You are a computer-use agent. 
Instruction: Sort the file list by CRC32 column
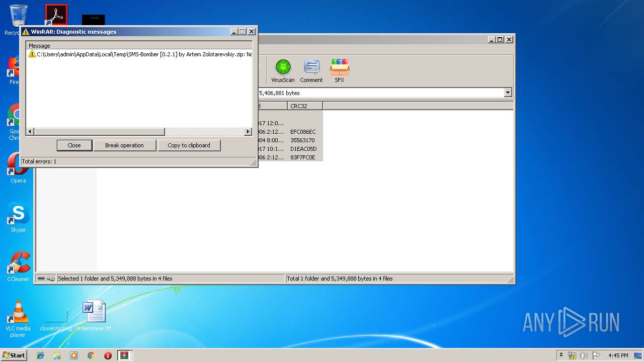click(x=305, y=106)
